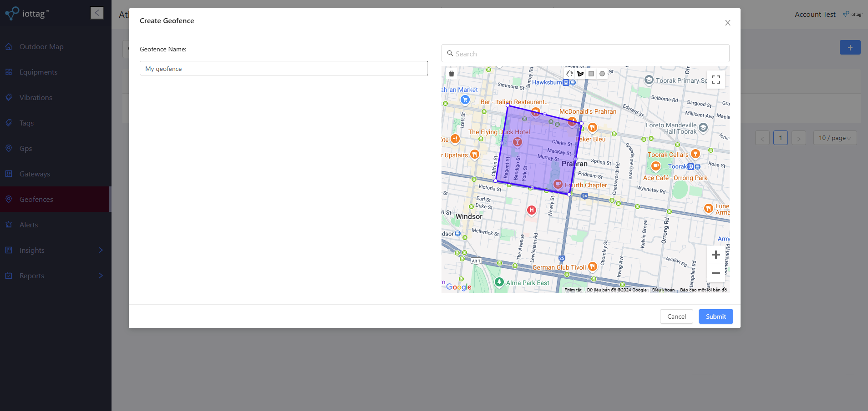Collapse the sidebar with arrow button
The width and height of the screenshot is (868, 411).
(x=97, y=13)
